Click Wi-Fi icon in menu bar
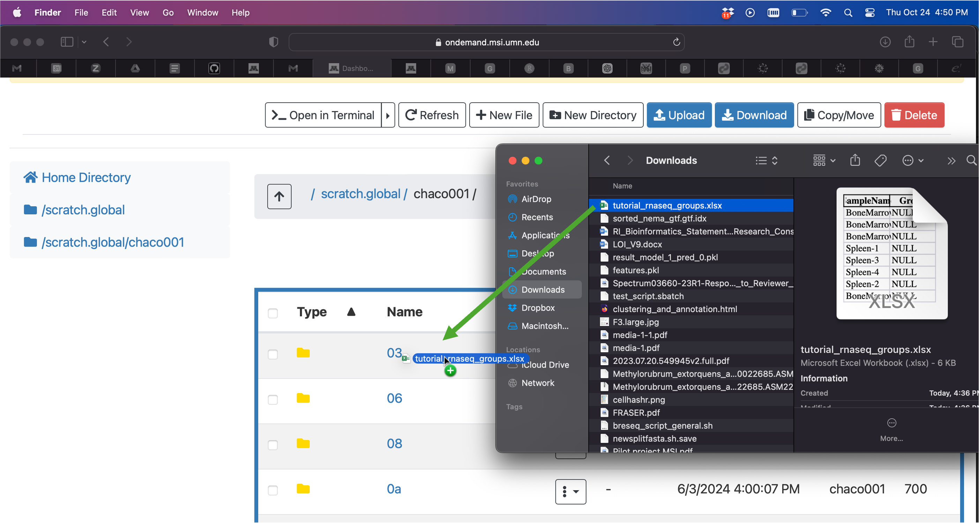 coord(825,13)
